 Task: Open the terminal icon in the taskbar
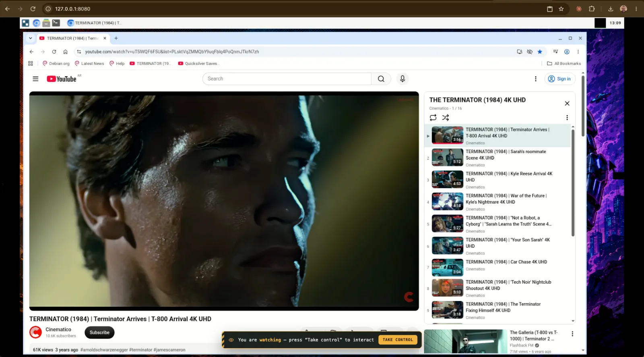click(56, 23)
